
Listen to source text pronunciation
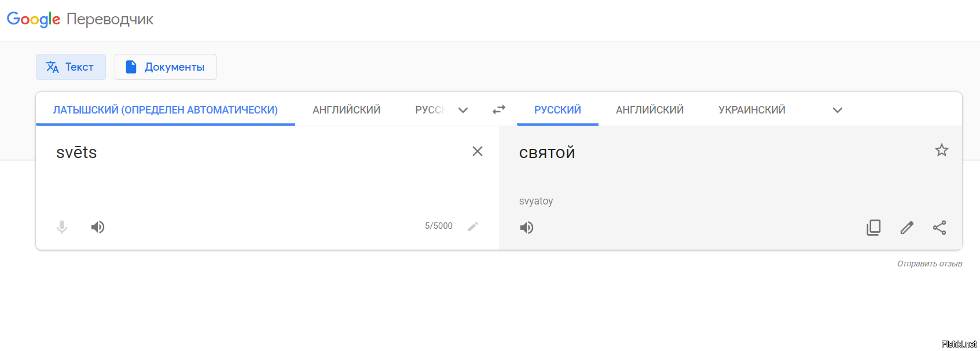pyautogui.click(x=98, y=227)
